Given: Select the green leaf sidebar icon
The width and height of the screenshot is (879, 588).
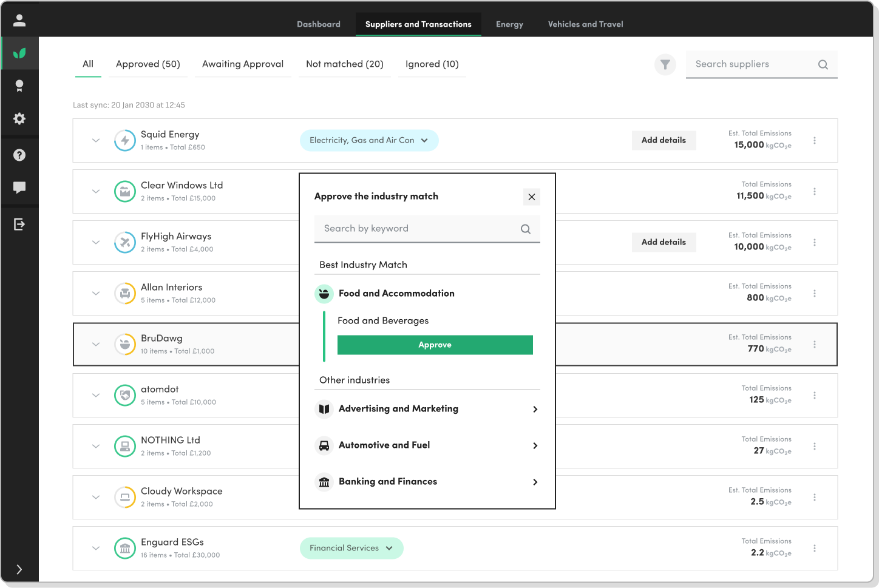Looking at the screenshot, I should coord(19,53).
